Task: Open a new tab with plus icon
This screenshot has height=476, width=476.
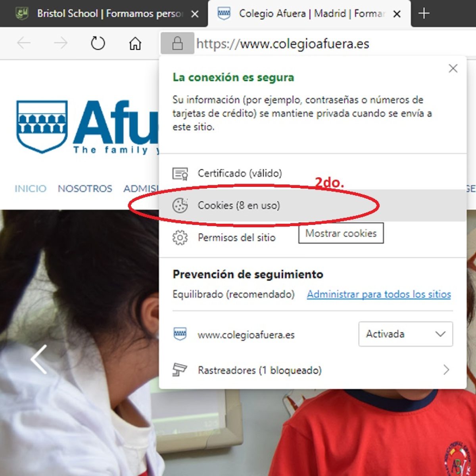Action: point(424,13)
